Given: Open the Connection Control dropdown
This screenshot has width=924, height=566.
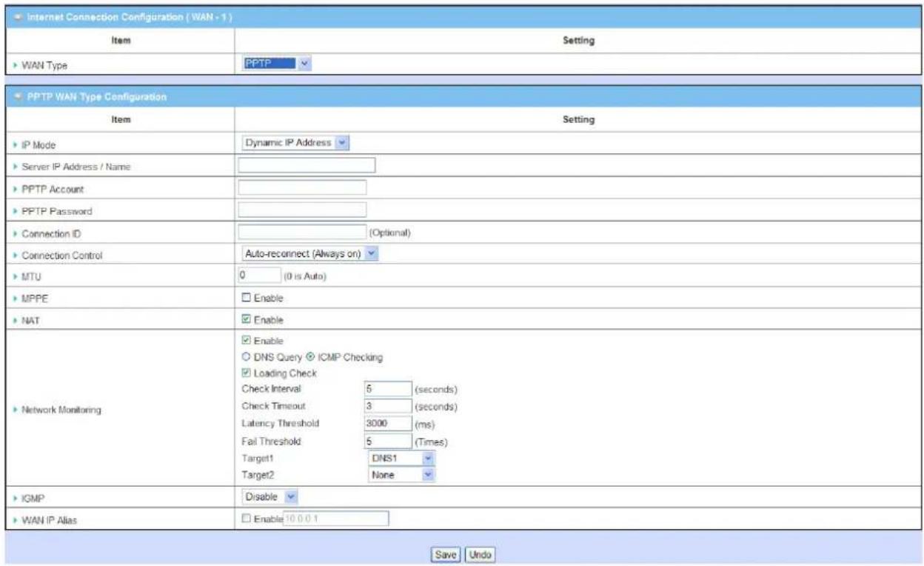Looking at the screenshot, I should [310, 254].
